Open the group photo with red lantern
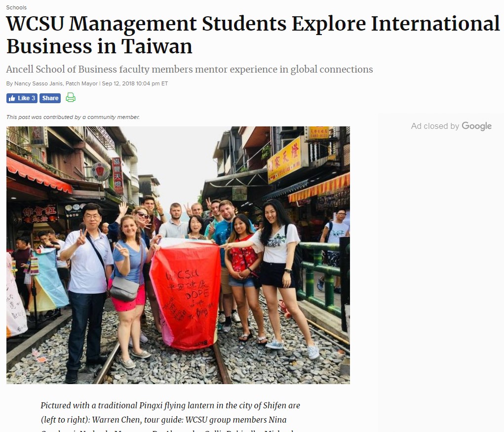 (178, 255)
